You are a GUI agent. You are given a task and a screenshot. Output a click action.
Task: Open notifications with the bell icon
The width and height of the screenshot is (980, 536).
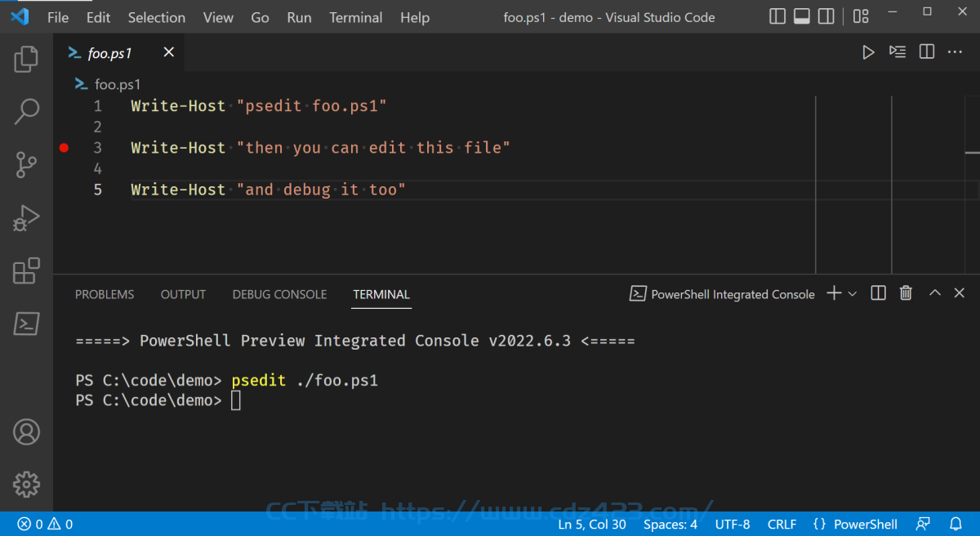point(955,525)
